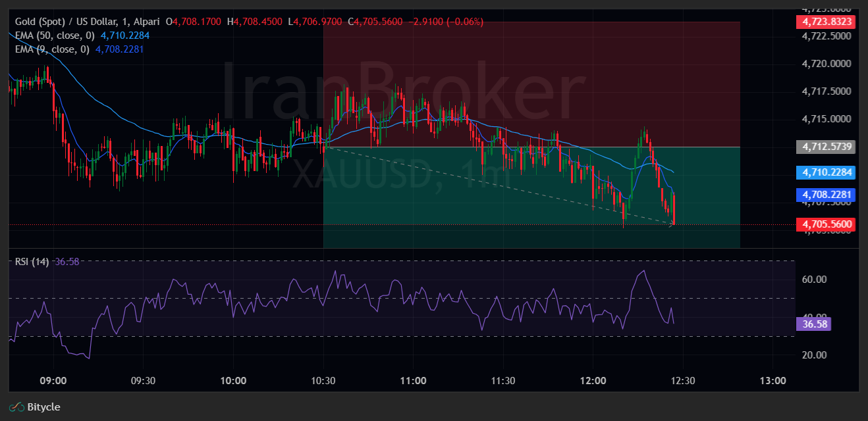Select the red stop-loss zone of short position
The width and height of the screenshot is (868, 421).
tap(531, 84)
